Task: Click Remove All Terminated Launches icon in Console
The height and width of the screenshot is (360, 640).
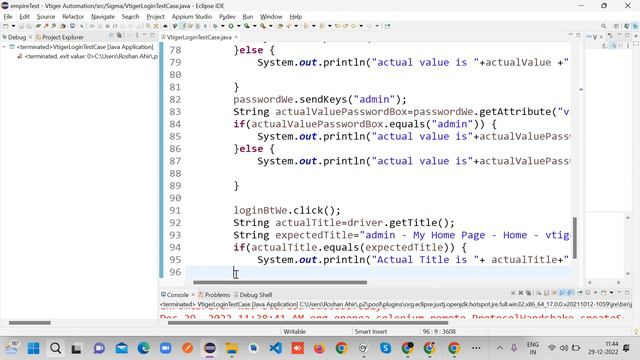Action: 529,293
